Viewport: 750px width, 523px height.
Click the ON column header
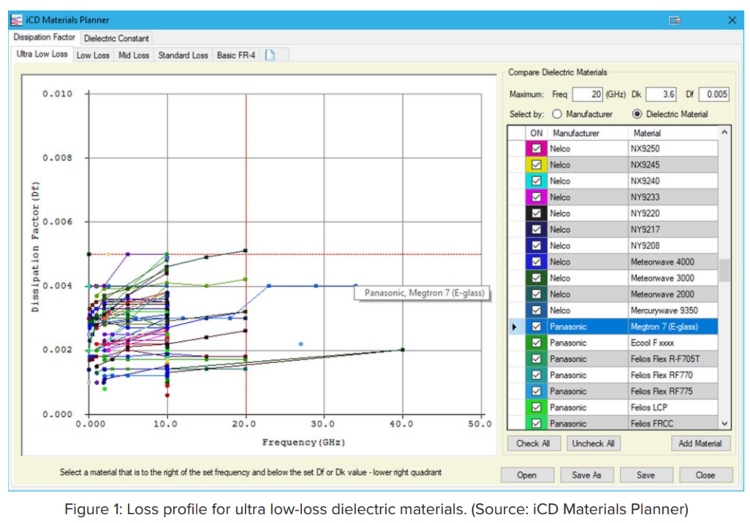pos(536,133)
